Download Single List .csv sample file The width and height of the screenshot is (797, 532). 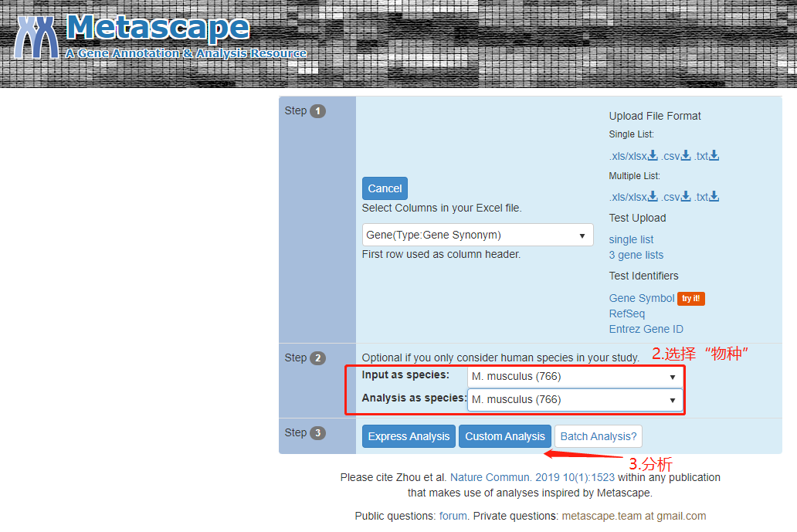pos(675,156)
